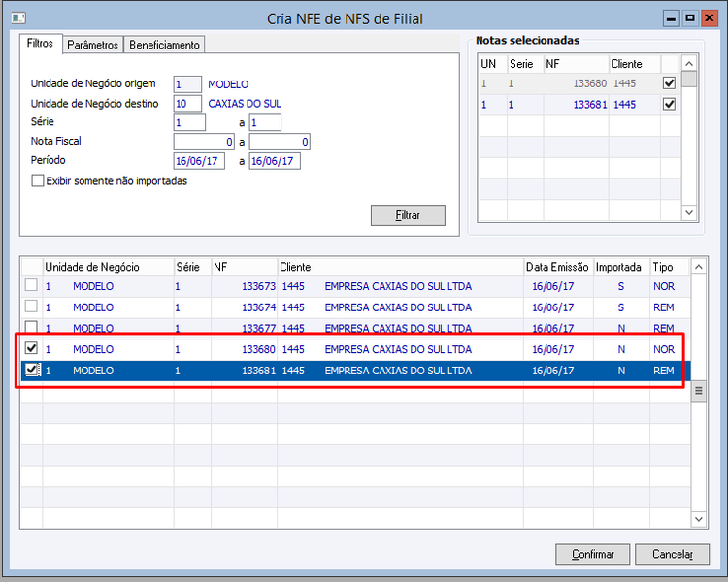The image size is (728, 582).
Task: Click scroll down arrow of main grid
Action: pyautogui.click(x=699, y=519)
